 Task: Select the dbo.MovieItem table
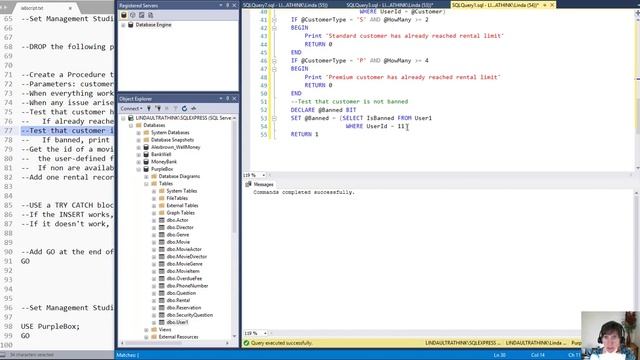[x=183, y=271]
